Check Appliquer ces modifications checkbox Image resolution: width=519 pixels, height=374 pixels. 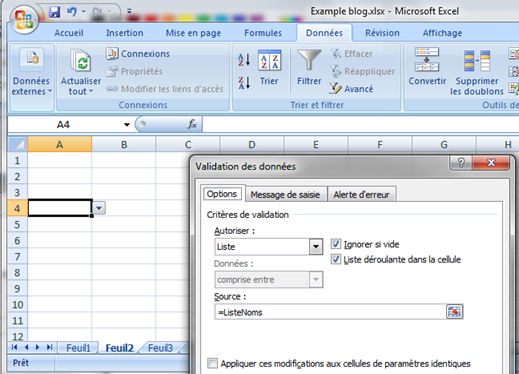pos(212,363)
